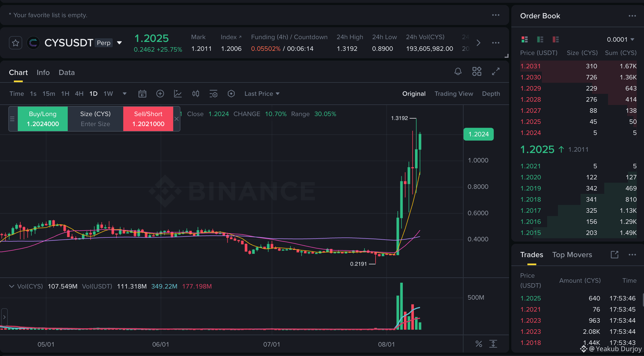Open the Info tab
644x356 pixels.
[43, 72]
